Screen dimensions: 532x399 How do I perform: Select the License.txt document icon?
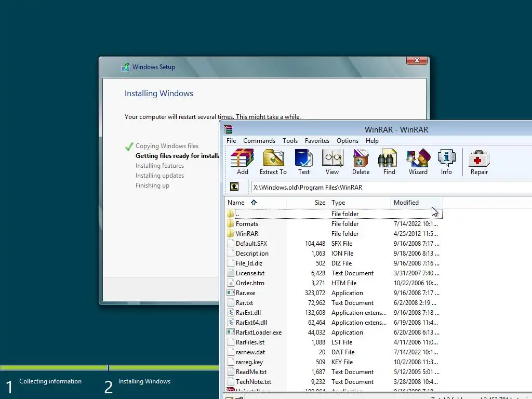231,273
